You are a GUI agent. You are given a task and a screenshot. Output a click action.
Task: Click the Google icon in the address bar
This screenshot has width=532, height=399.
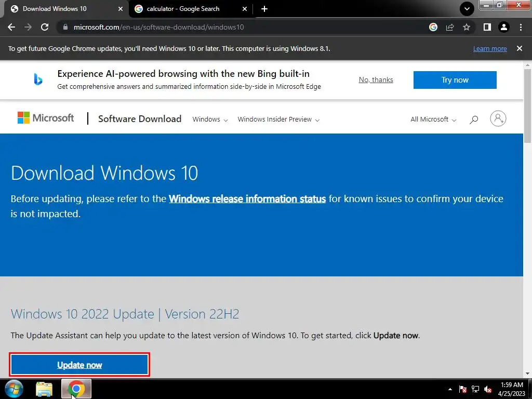point(433,27)
